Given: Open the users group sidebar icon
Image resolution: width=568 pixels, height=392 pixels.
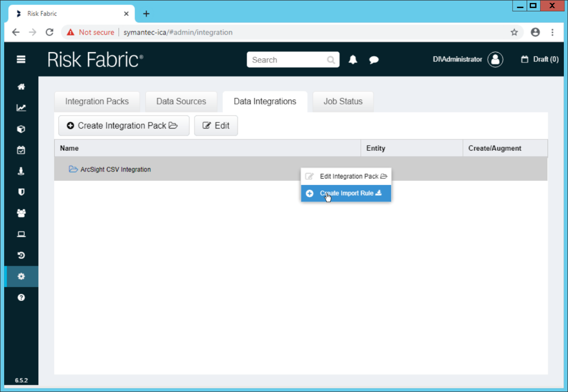Looking at the screenshot, I should pos(21,213).
